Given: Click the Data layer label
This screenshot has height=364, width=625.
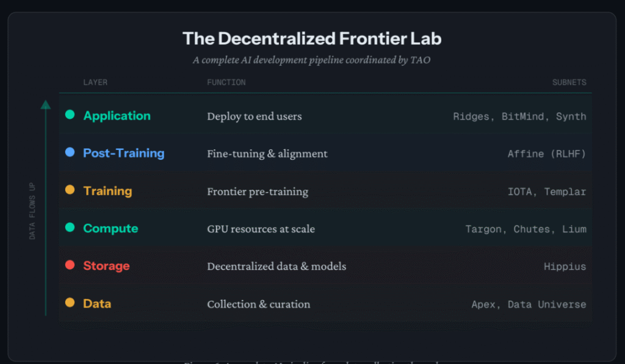Looking at the screenshot, I should [x=97, y=304].
